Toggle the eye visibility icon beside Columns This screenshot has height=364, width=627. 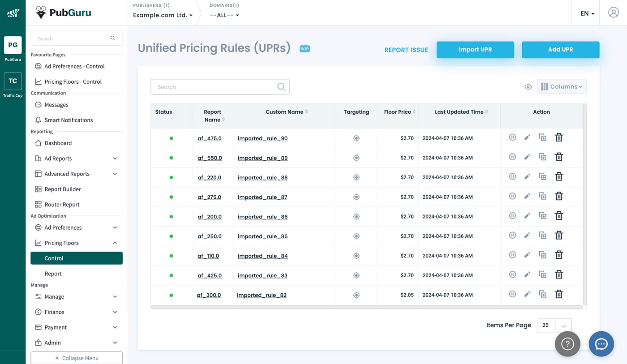[x=528, y=87]
